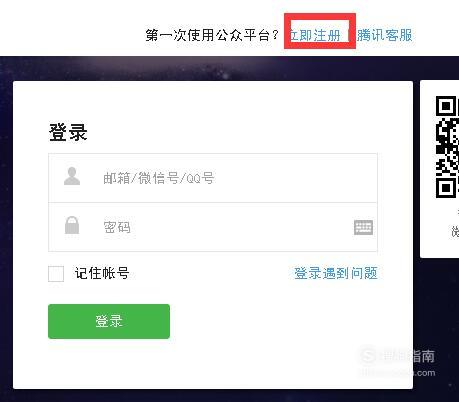Focus the 密码 password input field
Viewport: 459px width, 402px height.
[200, 227]
